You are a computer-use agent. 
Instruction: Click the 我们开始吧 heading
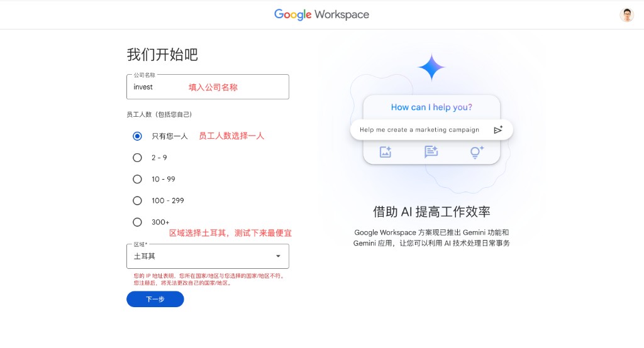tap(162, 55)
